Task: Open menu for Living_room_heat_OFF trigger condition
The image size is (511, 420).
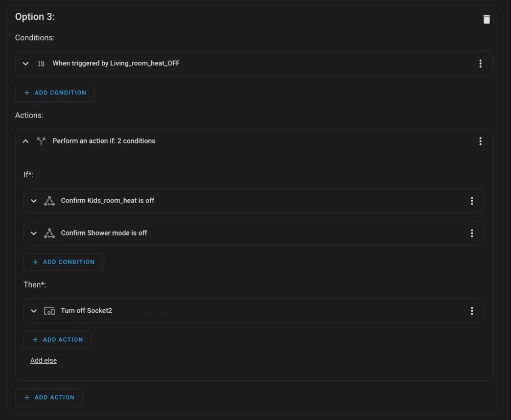Action: pos(480,63)
